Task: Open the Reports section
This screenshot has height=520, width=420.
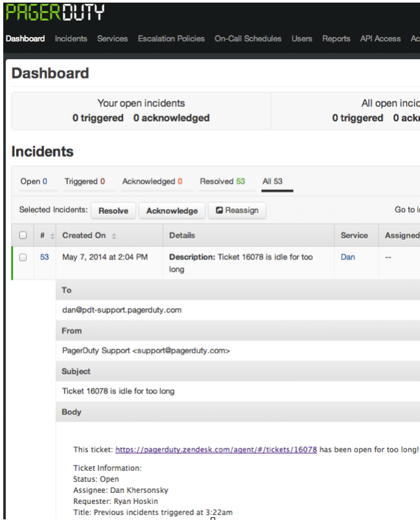Action: pyautogui.click(x=336, y=39)
